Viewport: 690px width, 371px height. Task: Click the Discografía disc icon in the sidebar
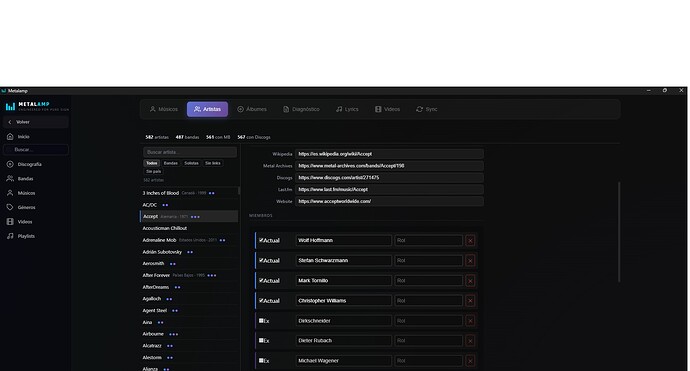10,164
